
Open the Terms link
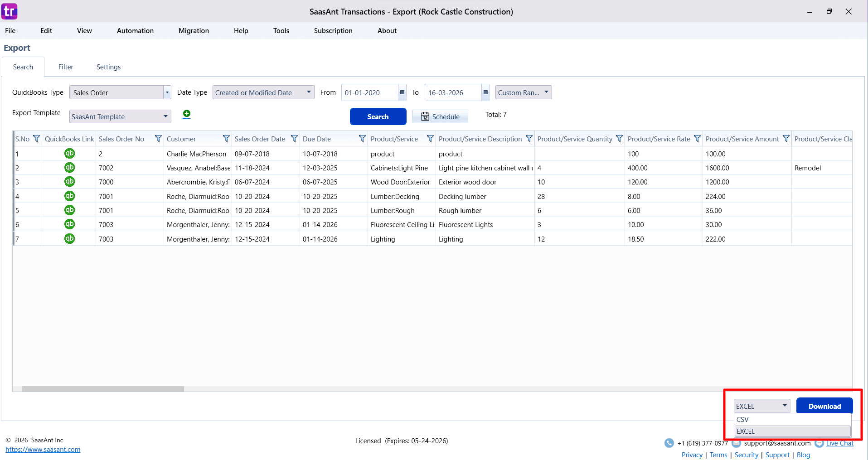(x=718, y=455)
